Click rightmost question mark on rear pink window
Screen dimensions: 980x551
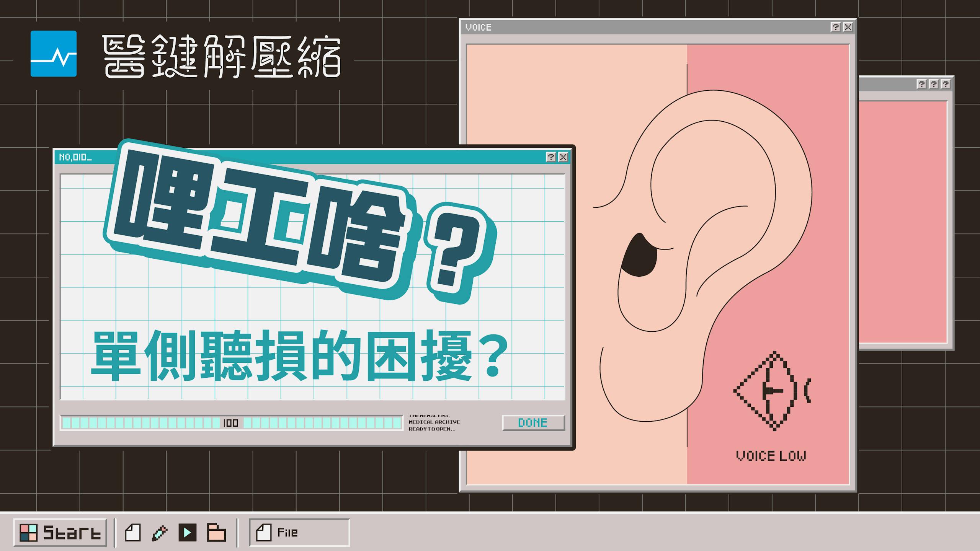[x=946, y=84]
